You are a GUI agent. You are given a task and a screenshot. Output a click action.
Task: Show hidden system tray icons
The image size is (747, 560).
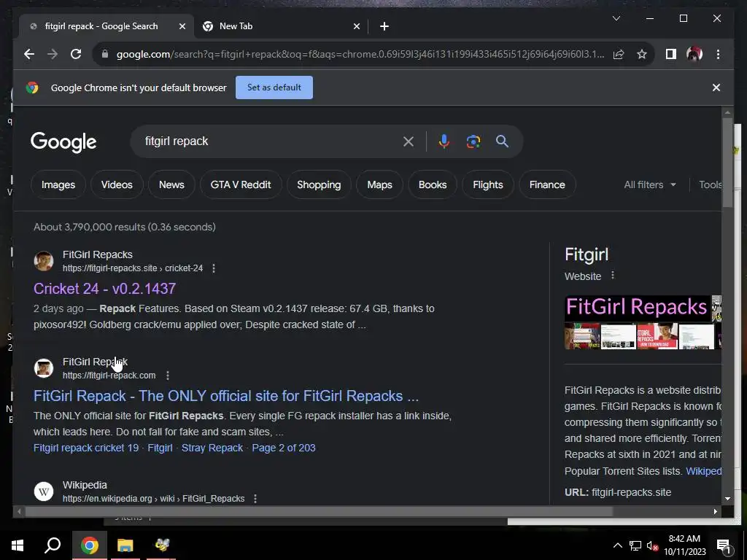click(x=617, y=545)
